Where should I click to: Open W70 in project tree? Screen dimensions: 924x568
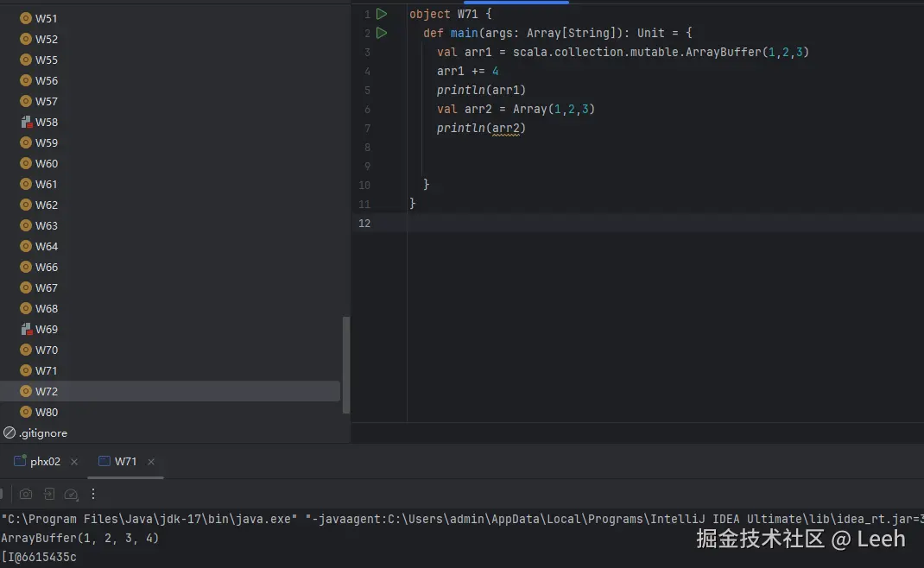point(46,350)
